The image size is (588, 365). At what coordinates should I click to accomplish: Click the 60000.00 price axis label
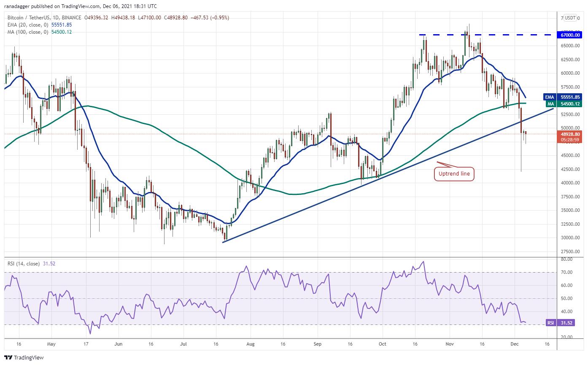570,73
